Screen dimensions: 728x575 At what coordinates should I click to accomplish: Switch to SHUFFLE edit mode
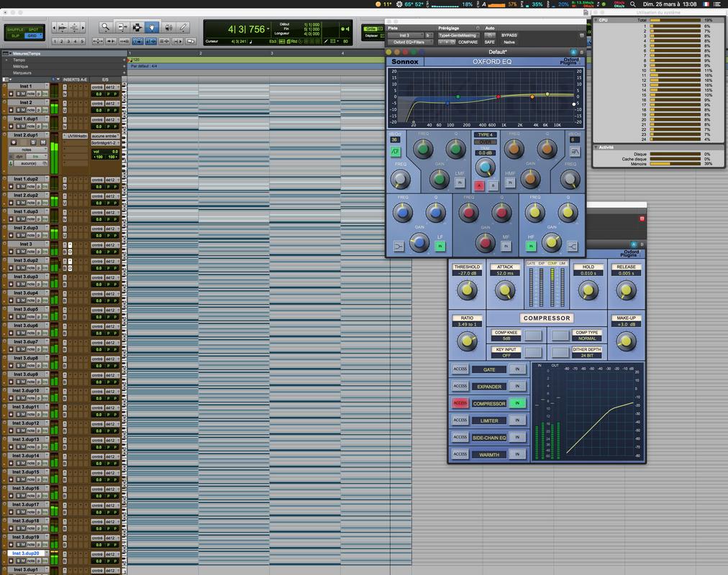(15, 29)
